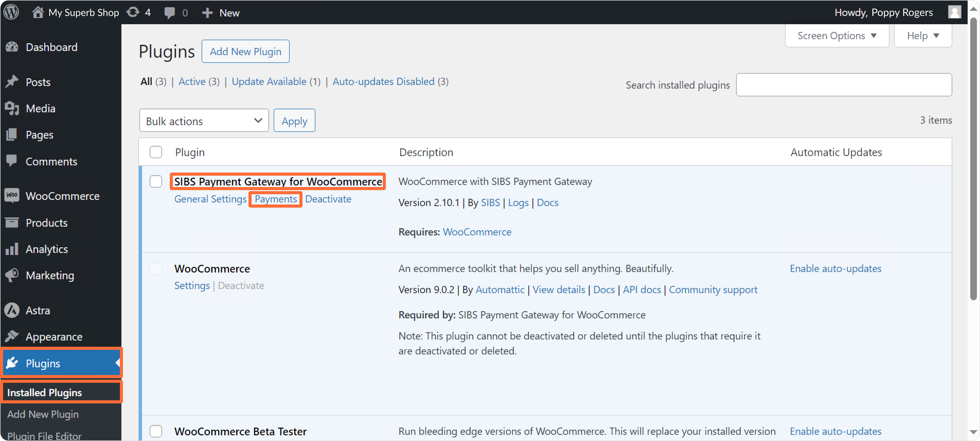The image size is (980, 441).
Task: Open Add New Plugin submenu item
Action: coord(43,414)
